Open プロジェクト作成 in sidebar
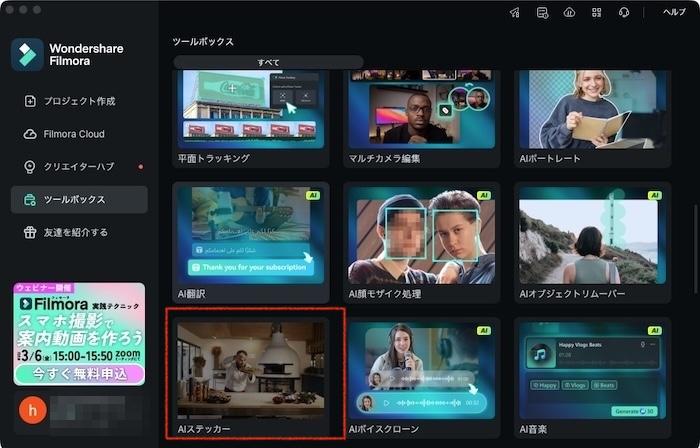The height and width of the screenshot is (448, 700). coord(79,101)
